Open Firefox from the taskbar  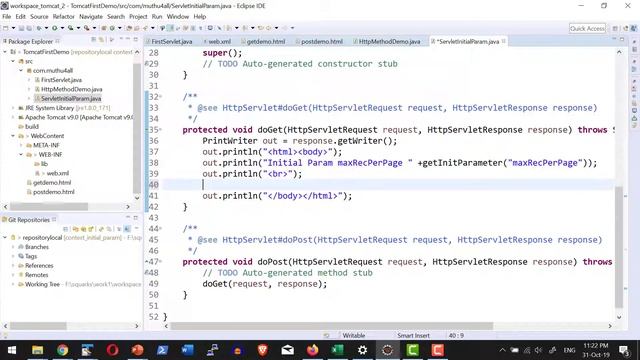313,350
